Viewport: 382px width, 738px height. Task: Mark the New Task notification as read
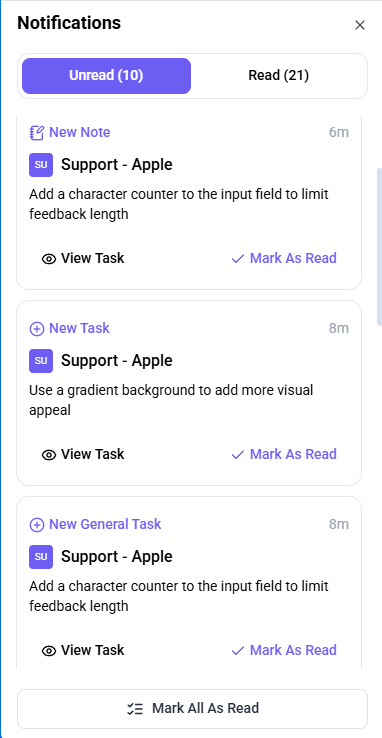pyautogui.click(x=284, y=454)
